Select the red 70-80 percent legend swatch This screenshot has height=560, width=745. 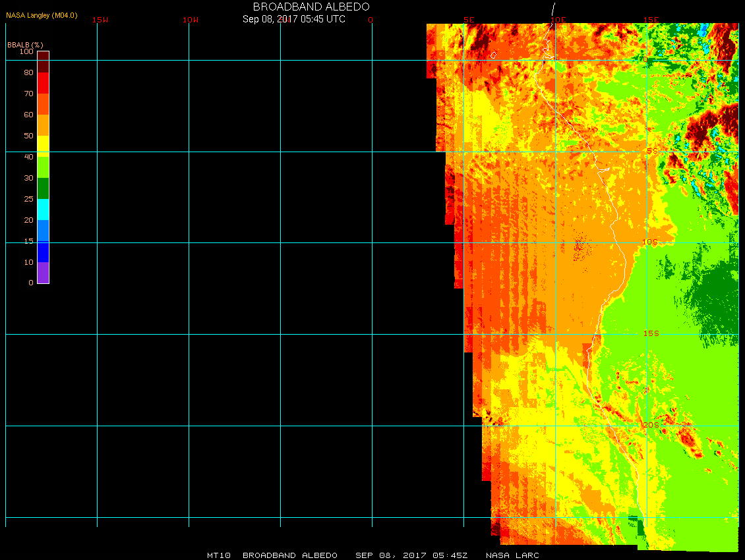tap(43, 83)
